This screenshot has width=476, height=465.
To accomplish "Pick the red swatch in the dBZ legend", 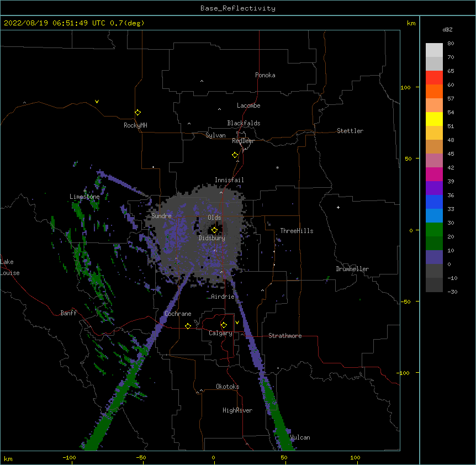I will [x=434, y=77].
